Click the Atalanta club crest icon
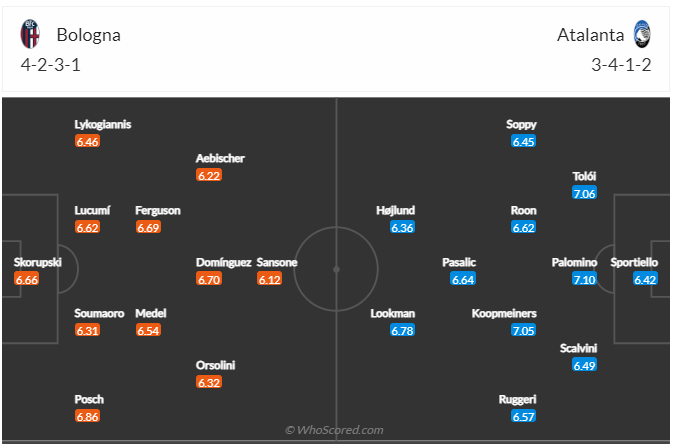676x444 pixels. pyautogui.click(x=641, y=35)
